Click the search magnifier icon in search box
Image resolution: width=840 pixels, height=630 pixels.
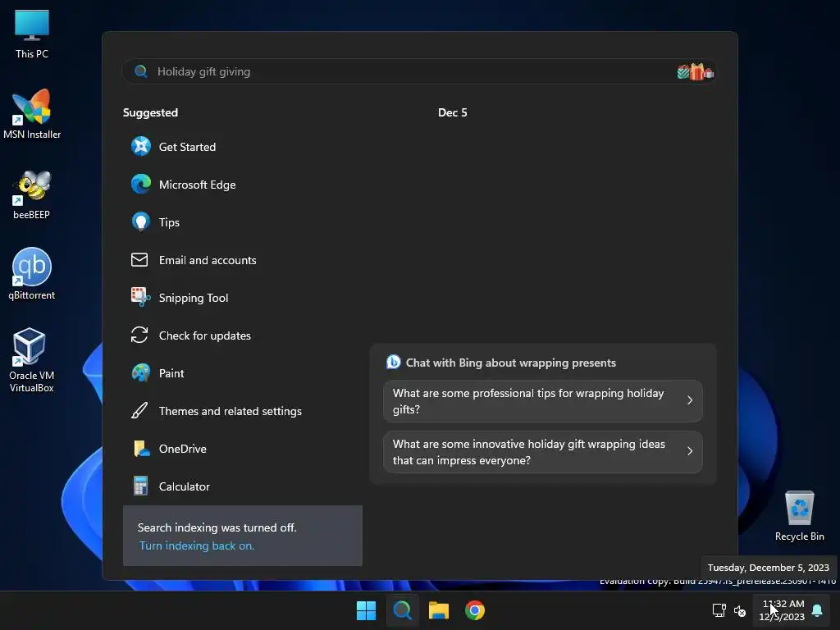pos(141,71)
